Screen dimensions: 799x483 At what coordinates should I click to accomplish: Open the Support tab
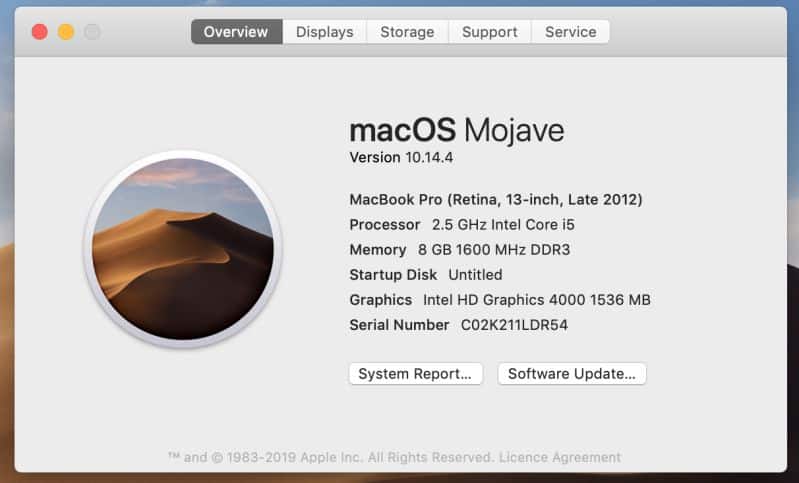[490, 32]
